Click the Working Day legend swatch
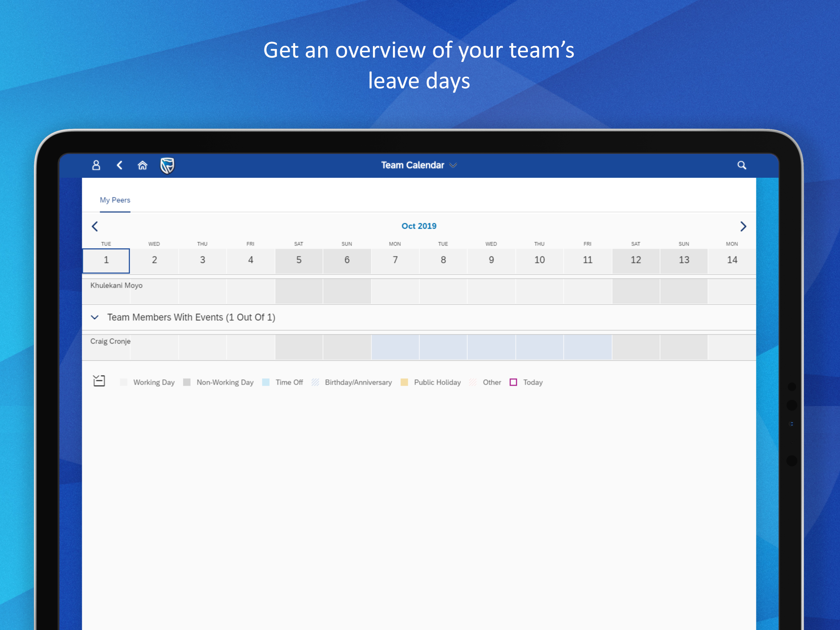This screenshot has height=630, width=840. point(123,382)
